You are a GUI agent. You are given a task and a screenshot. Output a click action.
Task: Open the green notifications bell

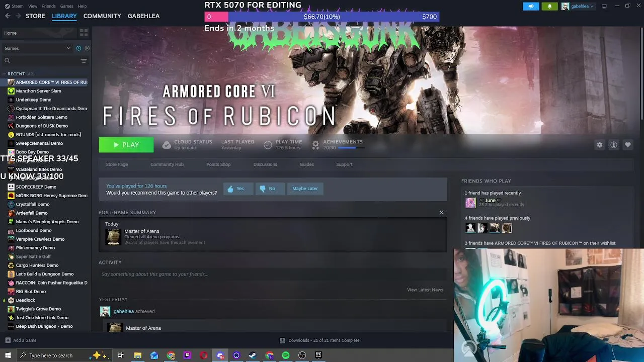(549, 6)
